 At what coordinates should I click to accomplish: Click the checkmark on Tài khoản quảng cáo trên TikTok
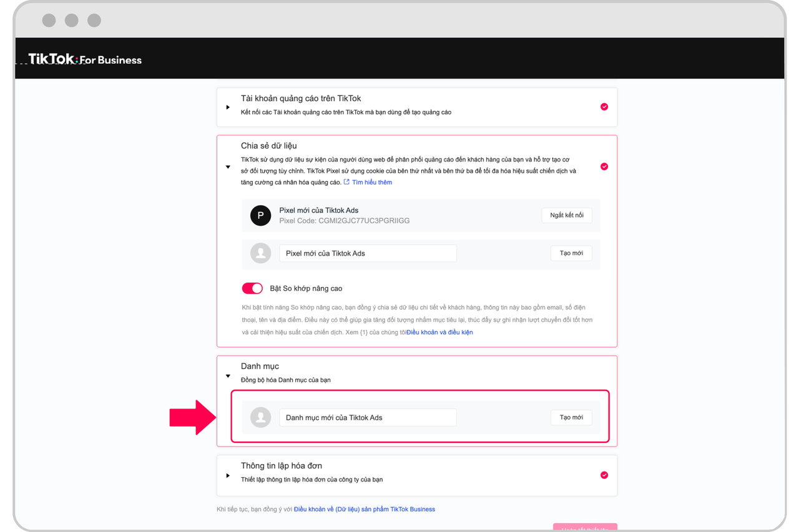pyautogui.click(x=604, y=107)
